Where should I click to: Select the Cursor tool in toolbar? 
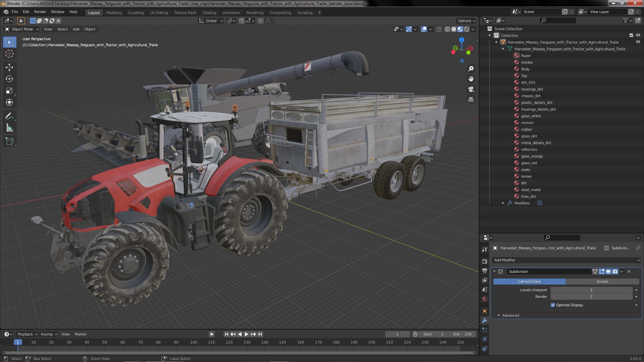[x=9, y=54]
